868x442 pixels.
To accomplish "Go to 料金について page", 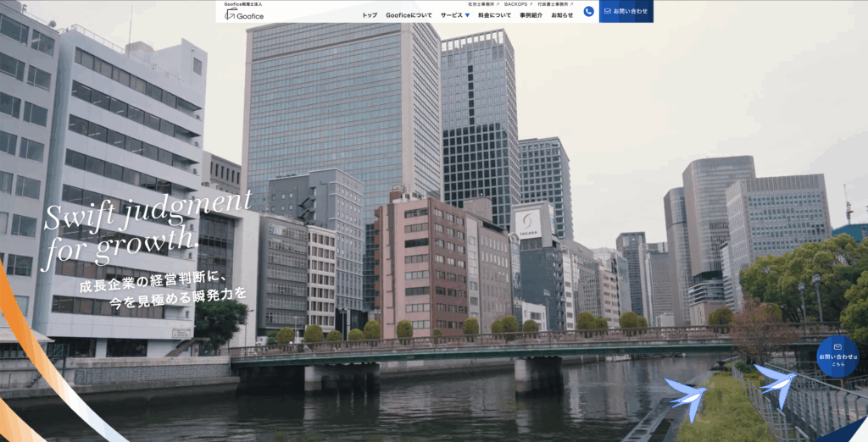I will pyautogui.click(x=494, y=15).
